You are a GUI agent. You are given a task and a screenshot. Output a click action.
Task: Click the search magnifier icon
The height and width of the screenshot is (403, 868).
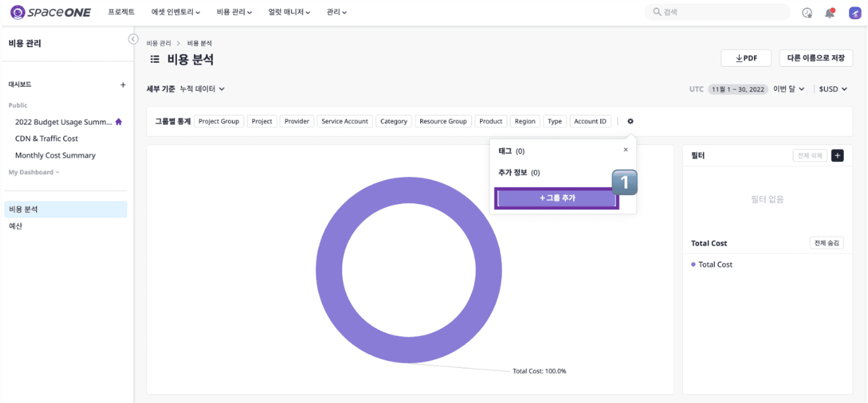tap(657, 12)
